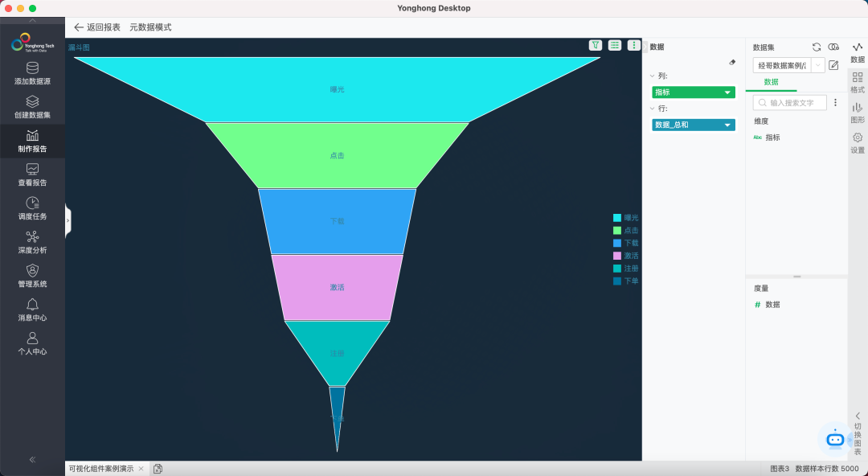Edit the dataset with the pencil icon

[x=833, y=65]
